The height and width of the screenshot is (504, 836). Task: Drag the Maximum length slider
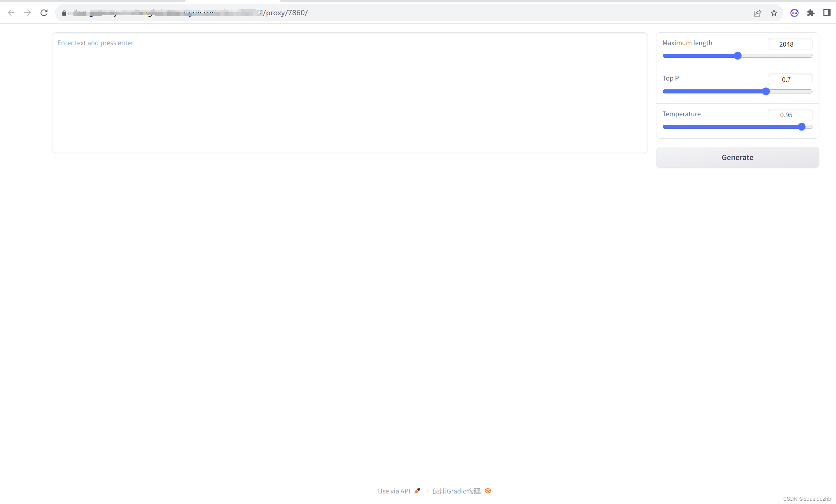coord(738,55)
